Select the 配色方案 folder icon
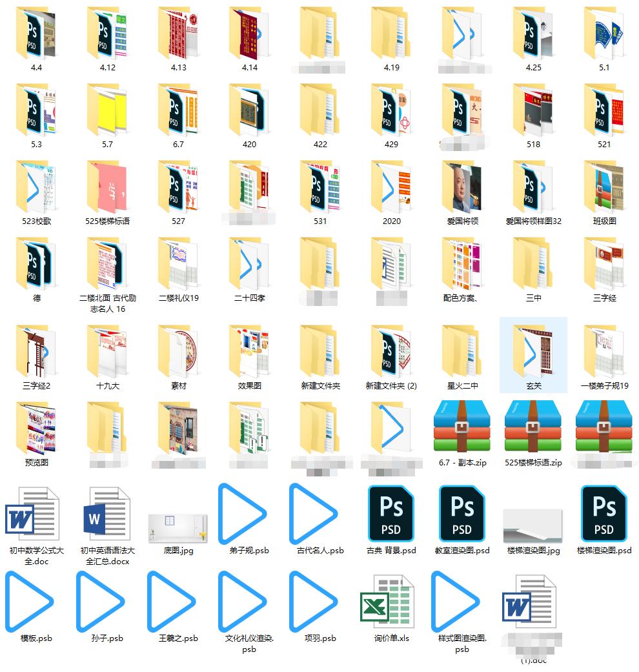 pos(462,263)
